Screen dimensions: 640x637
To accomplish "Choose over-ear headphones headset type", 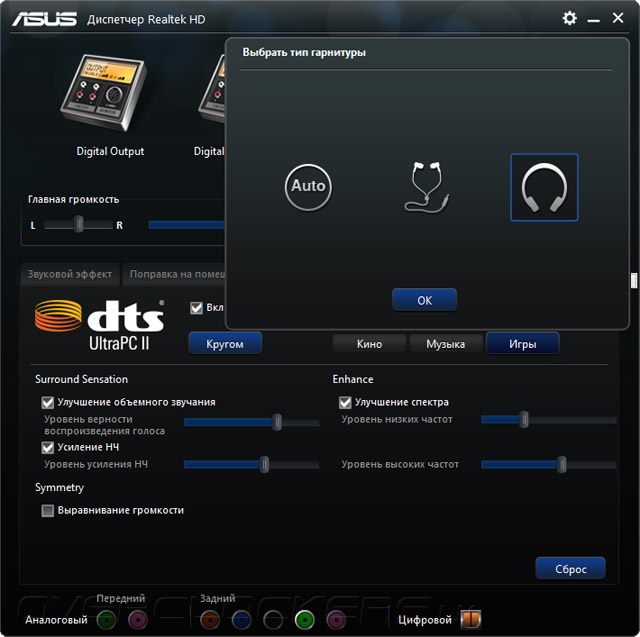I will [x=544, y=187].
